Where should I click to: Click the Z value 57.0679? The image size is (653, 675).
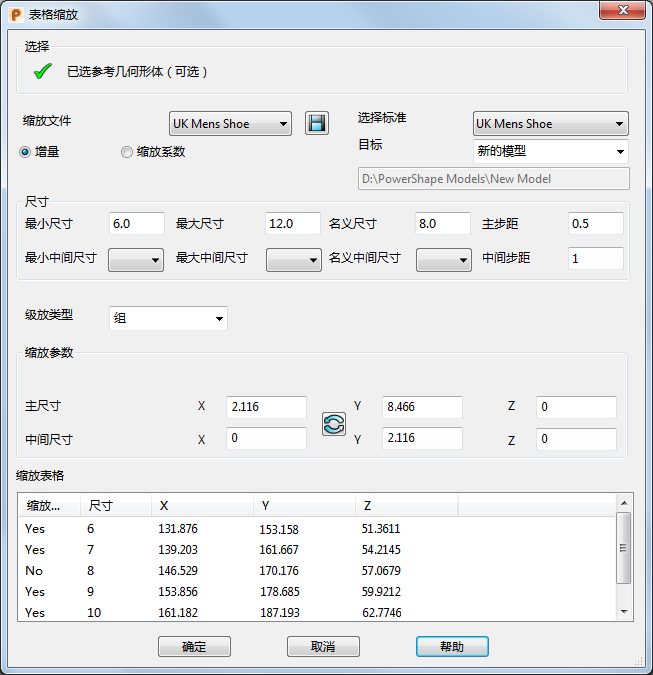click(381, 571)
